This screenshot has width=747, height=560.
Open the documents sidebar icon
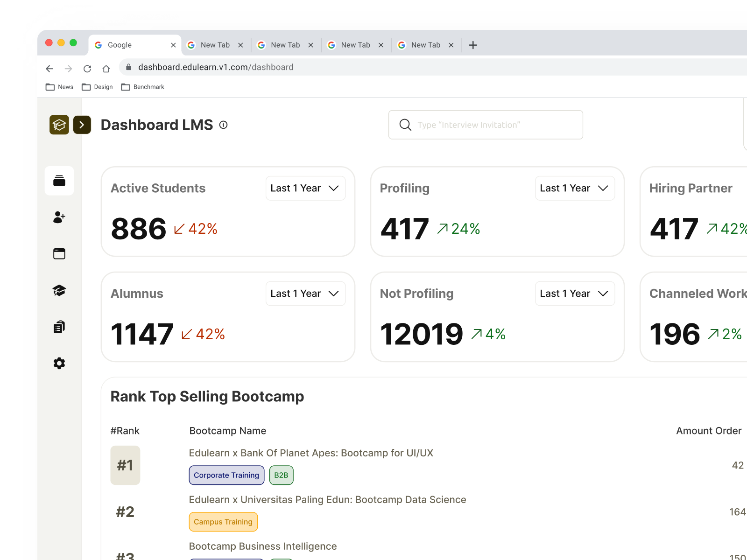pos(59,327)
